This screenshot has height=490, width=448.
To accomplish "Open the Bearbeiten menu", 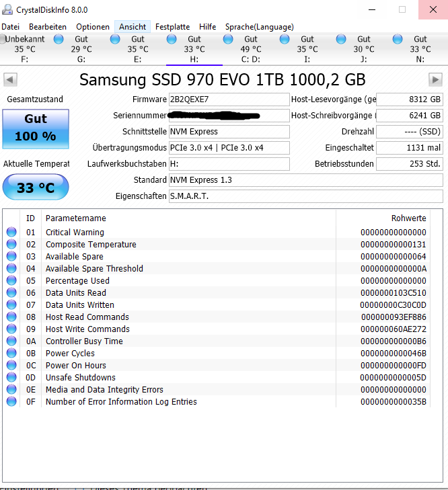I will pos(48,27).
